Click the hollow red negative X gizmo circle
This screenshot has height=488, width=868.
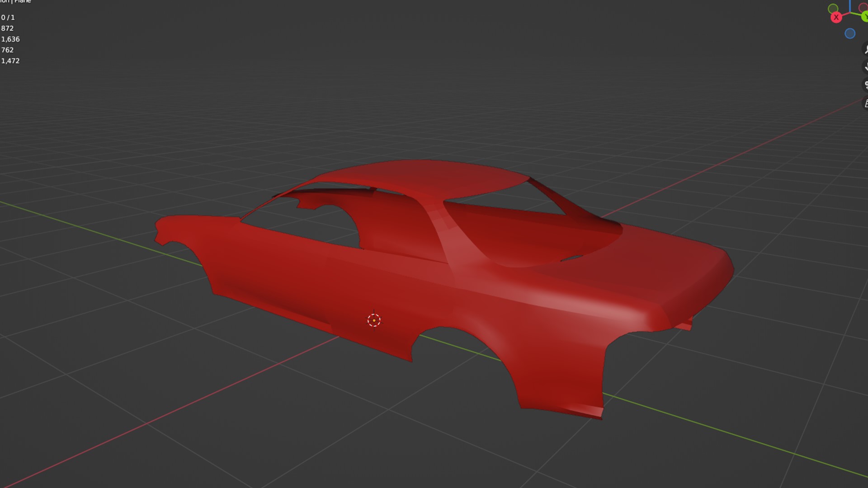click(x=863, y=7)
